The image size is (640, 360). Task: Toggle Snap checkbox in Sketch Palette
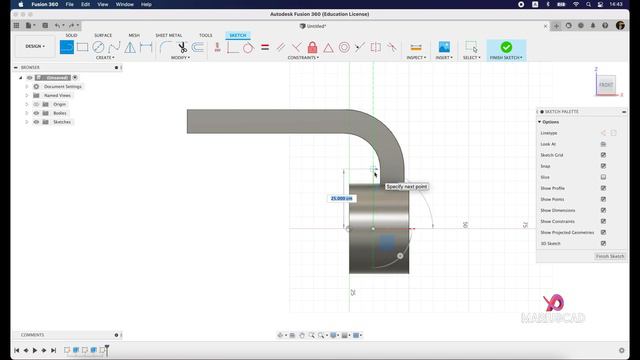[603, 166]
